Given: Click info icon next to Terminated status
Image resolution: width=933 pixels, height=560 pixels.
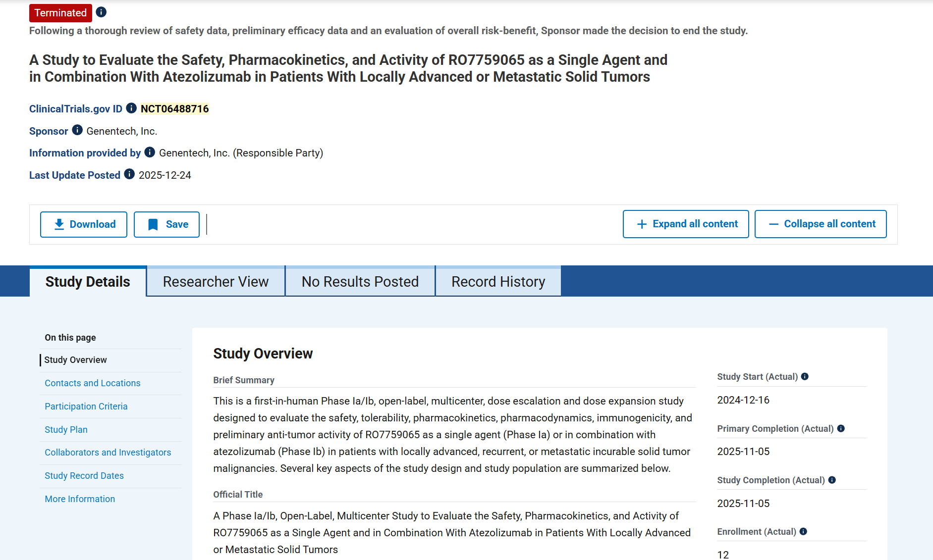Looking at the screenshot, I should point(101,12).
